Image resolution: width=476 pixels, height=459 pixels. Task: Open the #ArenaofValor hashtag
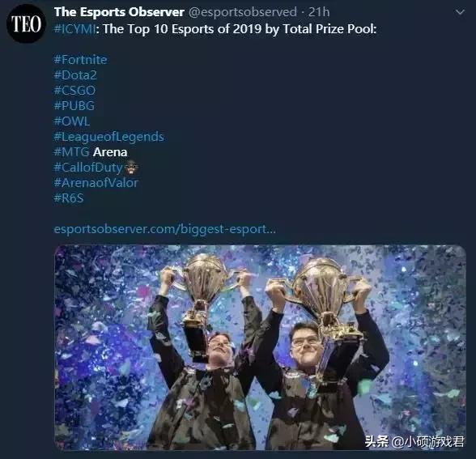coord(96,183)
